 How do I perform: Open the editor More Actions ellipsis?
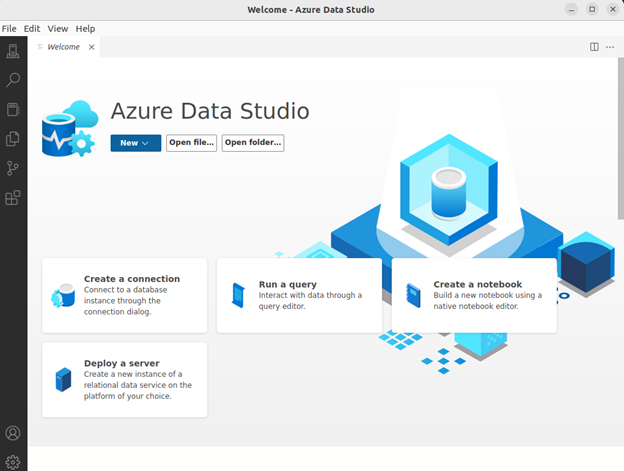click(x=610, y=47)
